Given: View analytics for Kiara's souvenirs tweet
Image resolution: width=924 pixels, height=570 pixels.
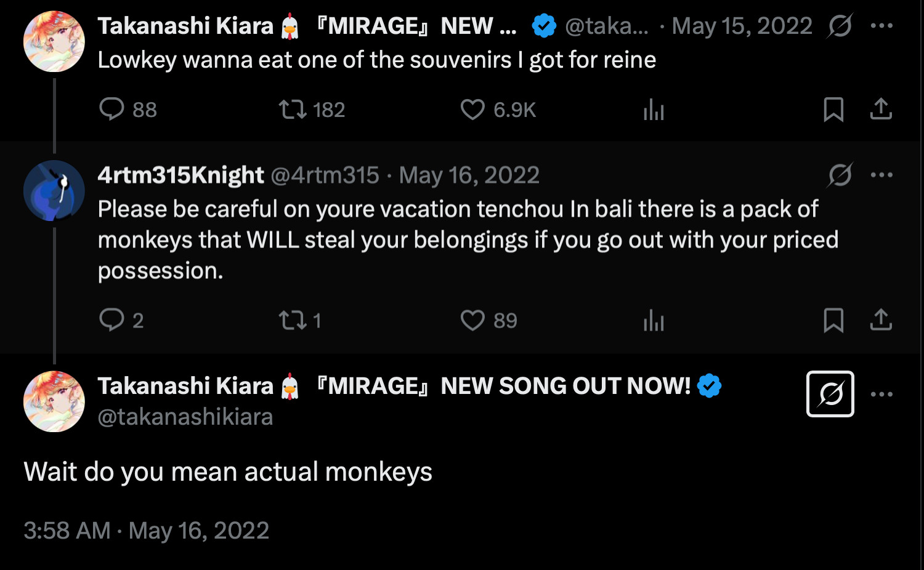Looking at the screenshot, I should coord(654,110).
